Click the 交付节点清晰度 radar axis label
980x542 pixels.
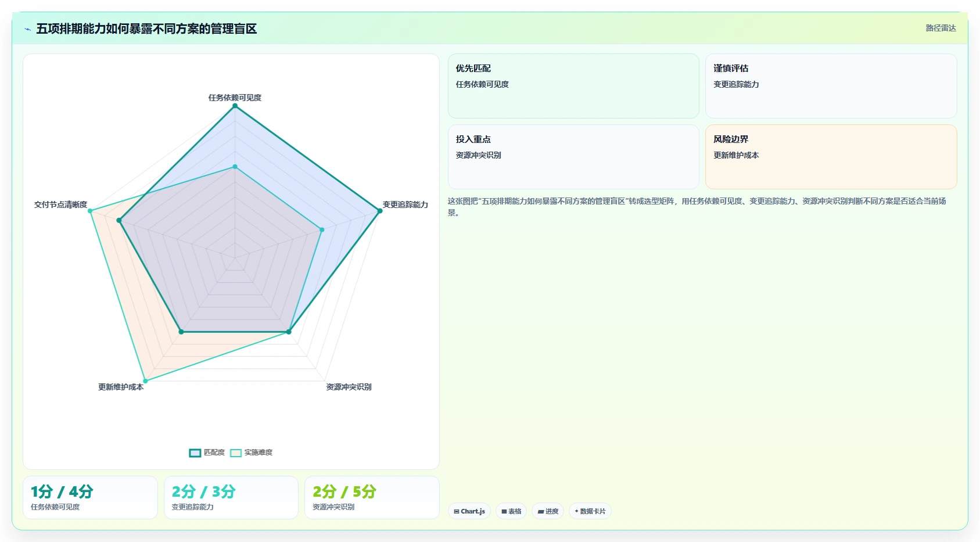click(60, 204)
